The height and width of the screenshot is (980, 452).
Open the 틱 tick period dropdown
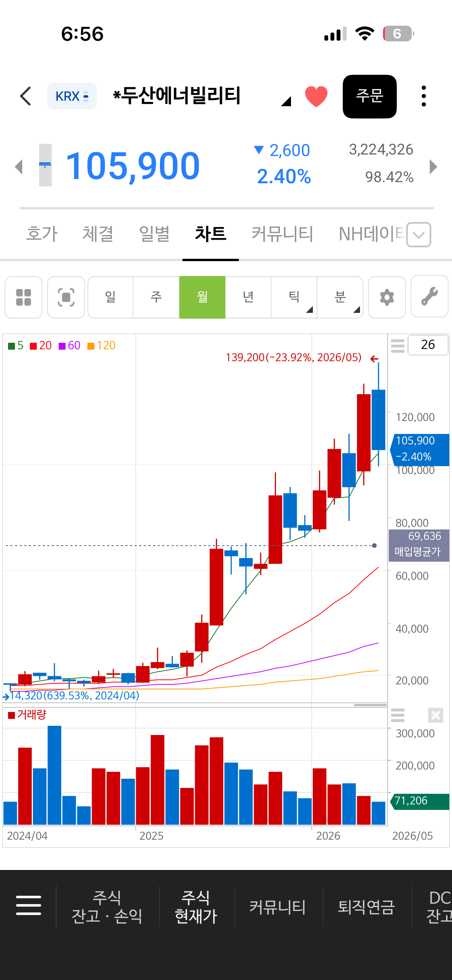[294, 297]
